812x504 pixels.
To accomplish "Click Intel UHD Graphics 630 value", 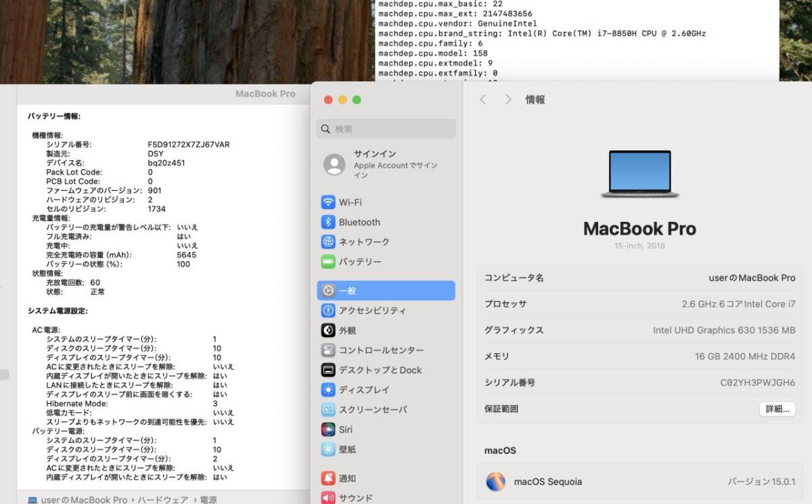I will 724,330.
